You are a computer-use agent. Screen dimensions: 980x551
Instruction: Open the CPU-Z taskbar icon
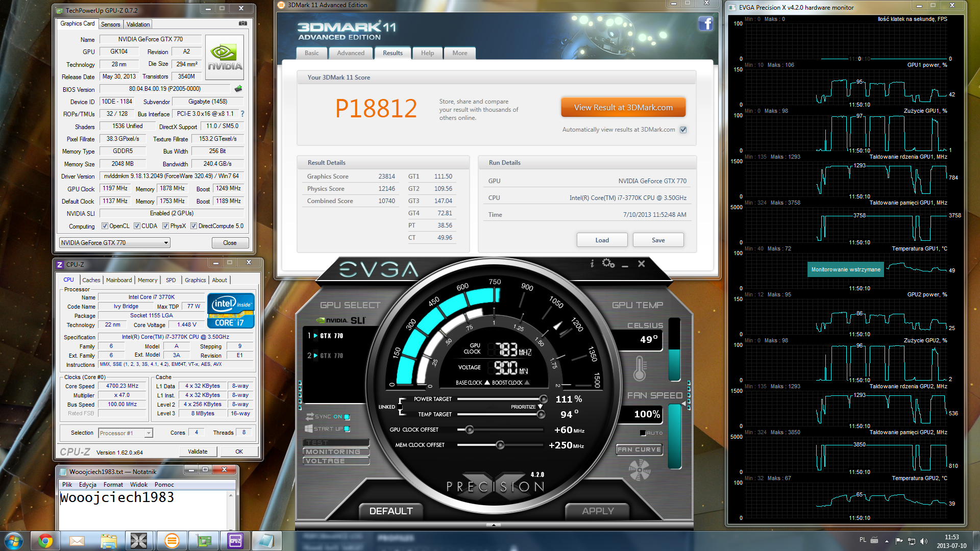point(235,541)
